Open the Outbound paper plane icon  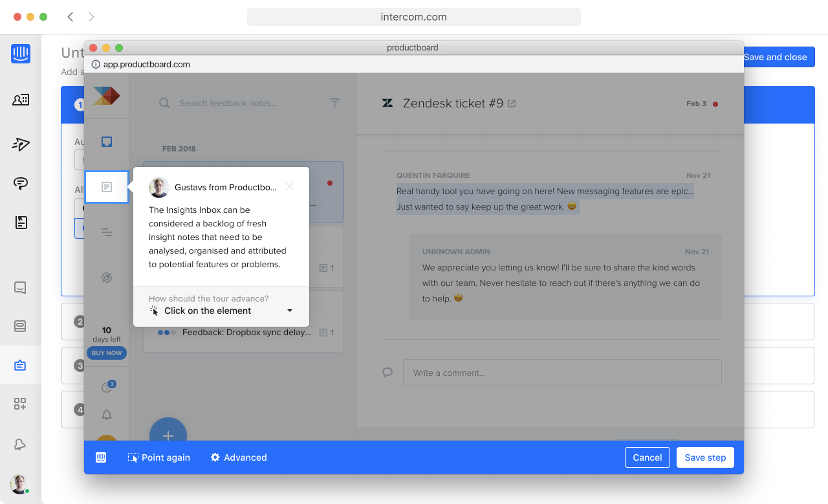coord(21,144)
